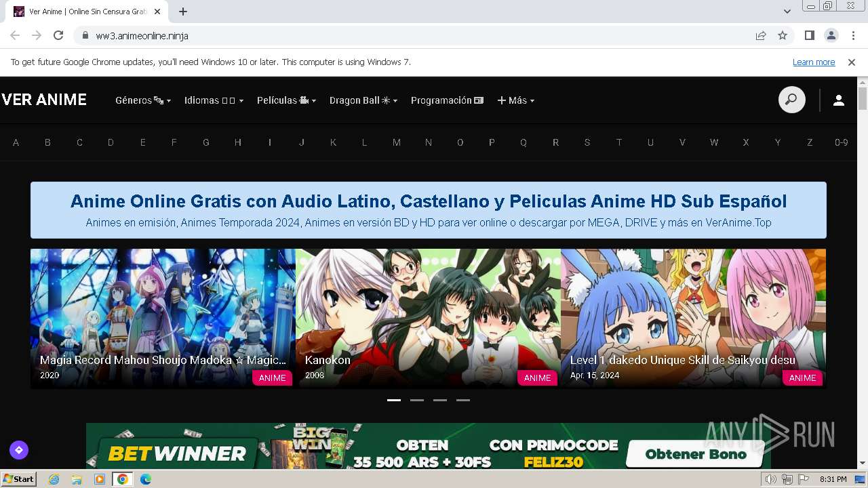Open Microsoft Edge from taskbar

tap(145, 479)
